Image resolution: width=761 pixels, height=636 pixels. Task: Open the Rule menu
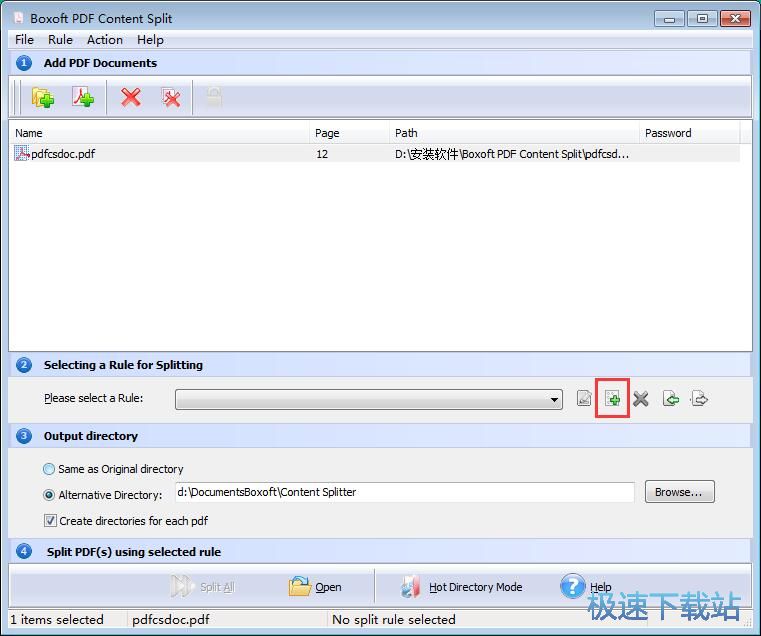[x=60, y=40]
